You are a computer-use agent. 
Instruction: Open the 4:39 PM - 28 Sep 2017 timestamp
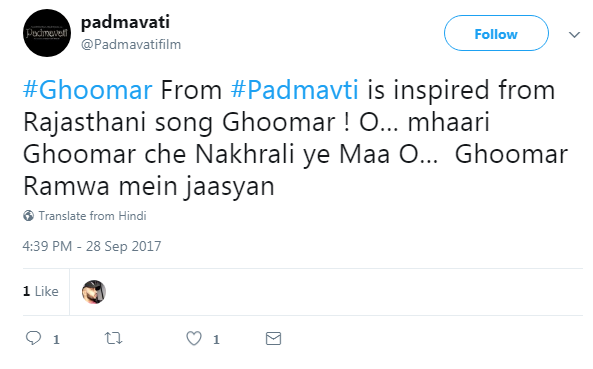92,246
